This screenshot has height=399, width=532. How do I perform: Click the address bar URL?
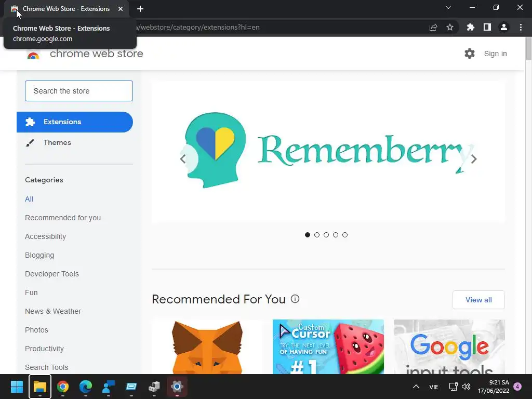click(x=198, y=27)
